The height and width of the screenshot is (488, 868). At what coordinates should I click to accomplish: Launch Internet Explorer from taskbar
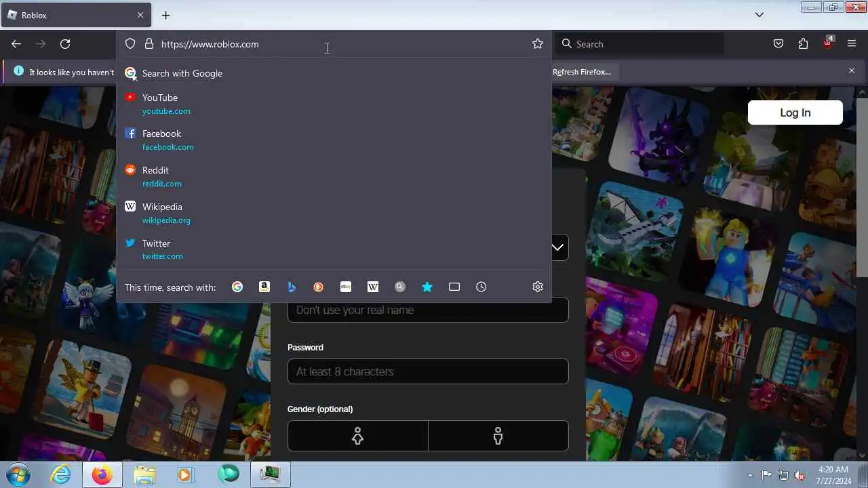click(x=61, y=474)
